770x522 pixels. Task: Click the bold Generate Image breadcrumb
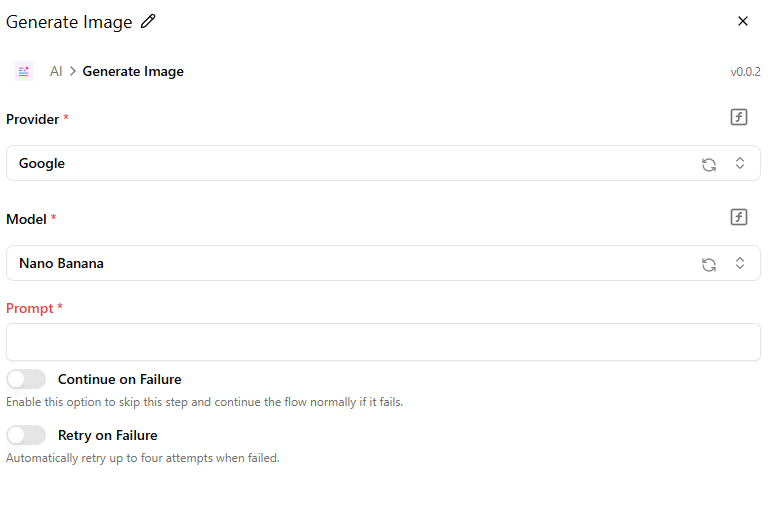tap(133, 71)
